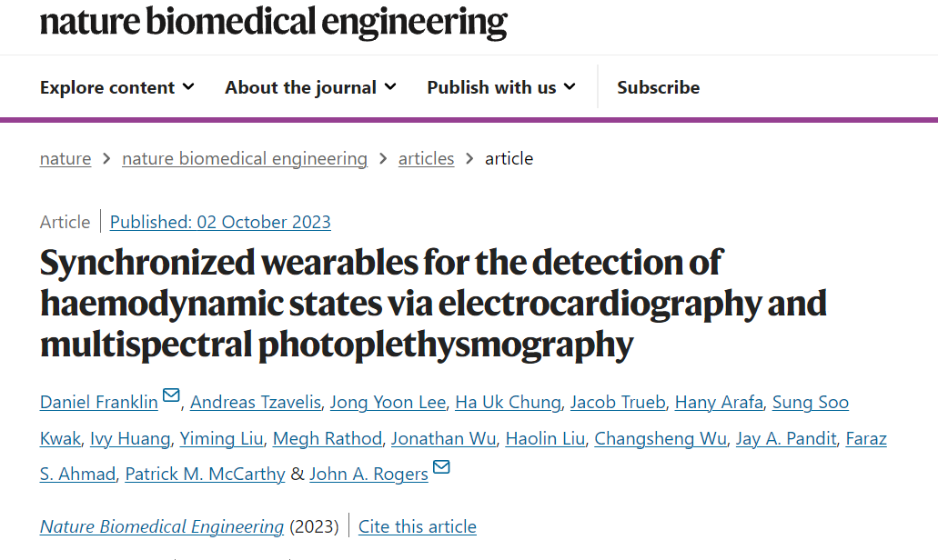Expand the Explore content menu
Screen dimensions: 938x560
[117, 87]
